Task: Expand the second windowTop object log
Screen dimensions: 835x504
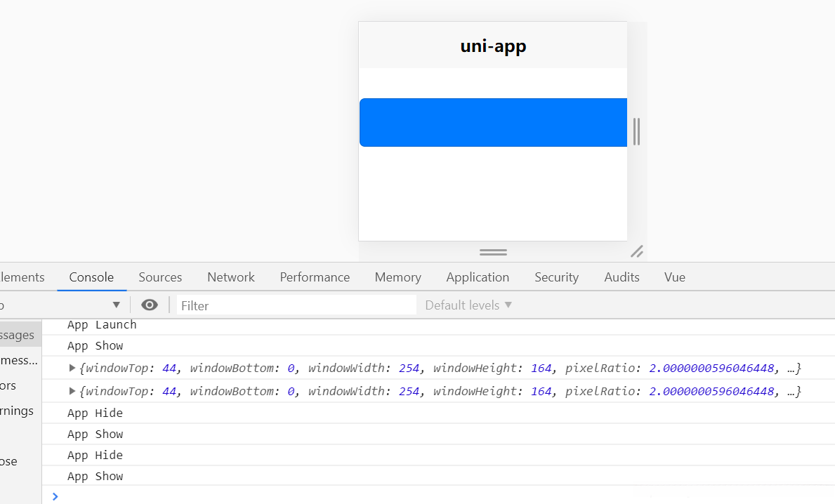Action: [72, 391]
